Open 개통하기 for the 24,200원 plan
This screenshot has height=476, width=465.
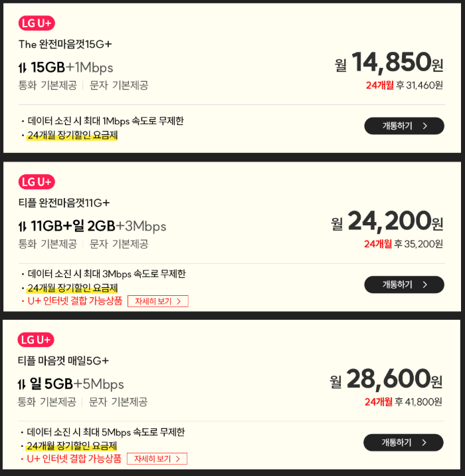click(404, 285)
